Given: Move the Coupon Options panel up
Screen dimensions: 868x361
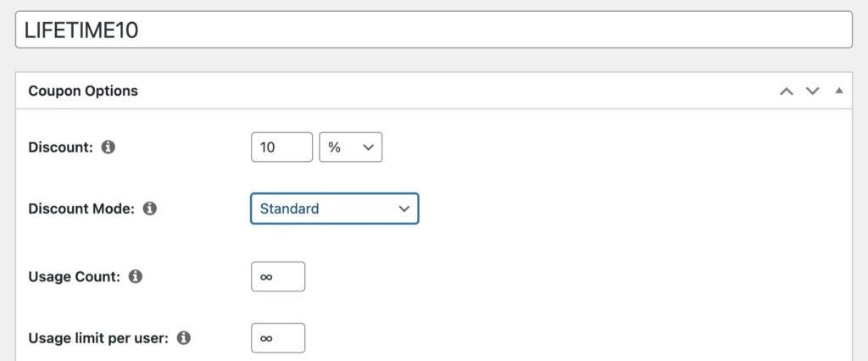Looking at the screenshot, I should click(787, 91).
